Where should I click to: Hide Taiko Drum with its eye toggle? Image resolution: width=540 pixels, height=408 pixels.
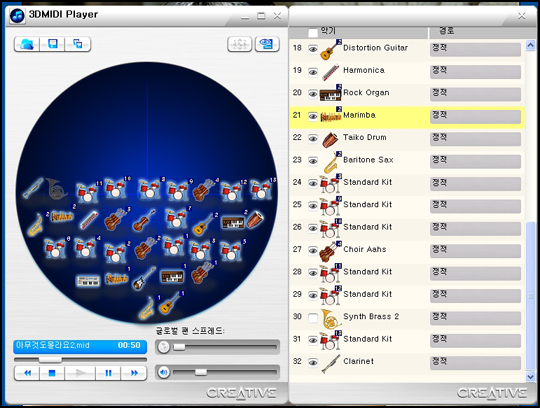click(313, 138)
